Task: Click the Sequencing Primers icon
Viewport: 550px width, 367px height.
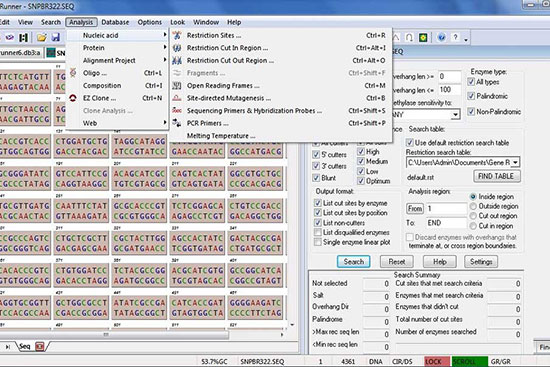Action: pos(177,111)
